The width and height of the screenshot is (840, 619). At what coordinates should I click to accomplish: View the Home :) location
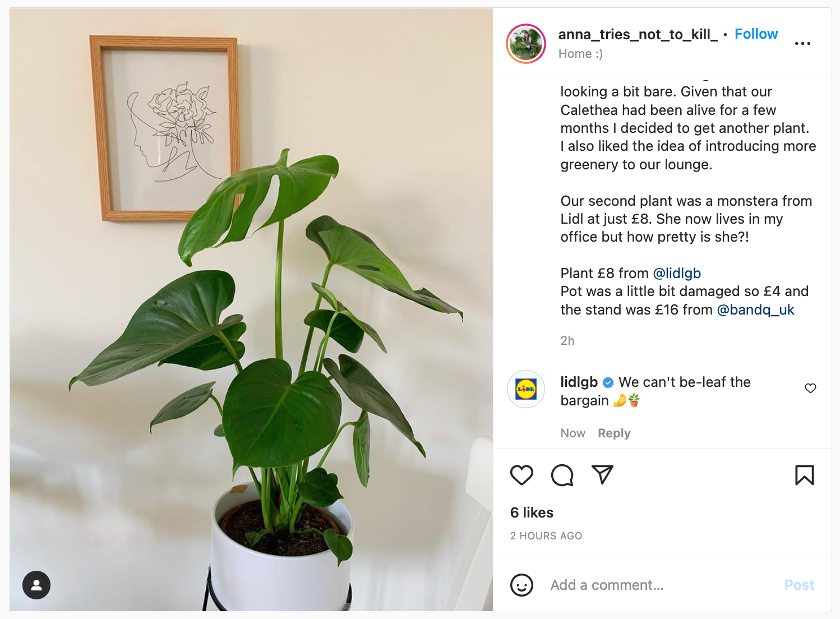(x=580, y=54)
